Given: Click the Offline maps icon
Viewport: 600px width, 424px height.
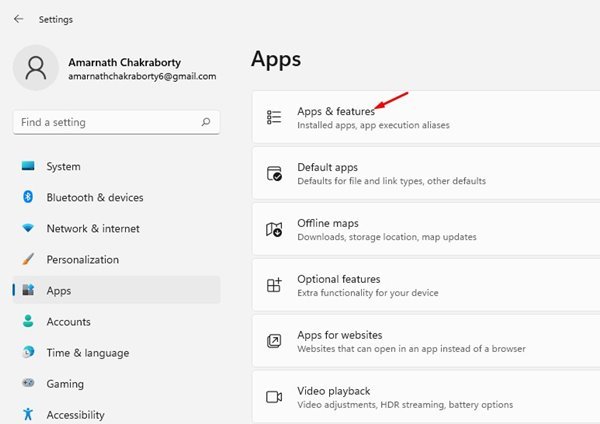Looking at the screenshot, I should pos(274,229).
